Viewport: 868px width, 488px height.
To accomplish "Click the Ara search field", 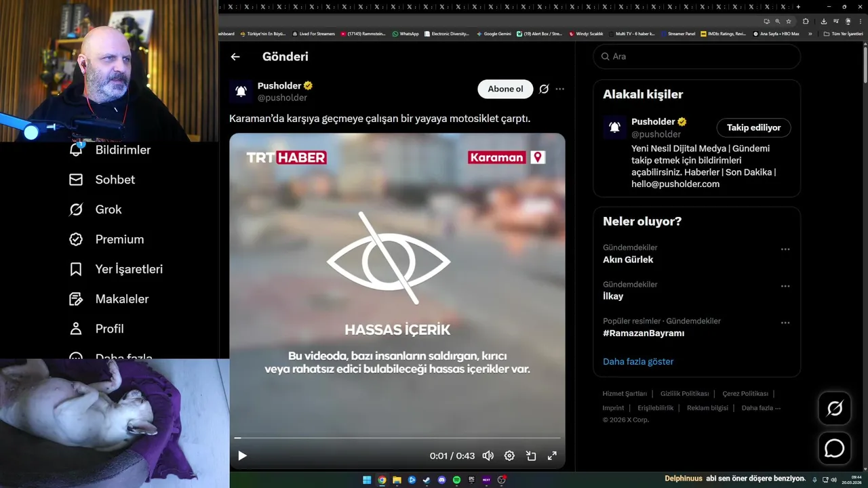I will tap(697, 56).
